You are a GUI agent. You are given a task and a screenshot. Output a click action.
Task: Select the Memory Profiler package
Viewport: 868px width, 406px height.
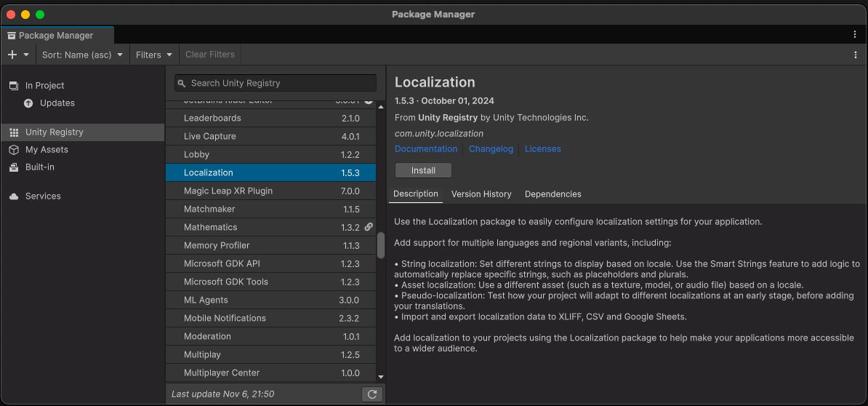(x=270, y=245)
